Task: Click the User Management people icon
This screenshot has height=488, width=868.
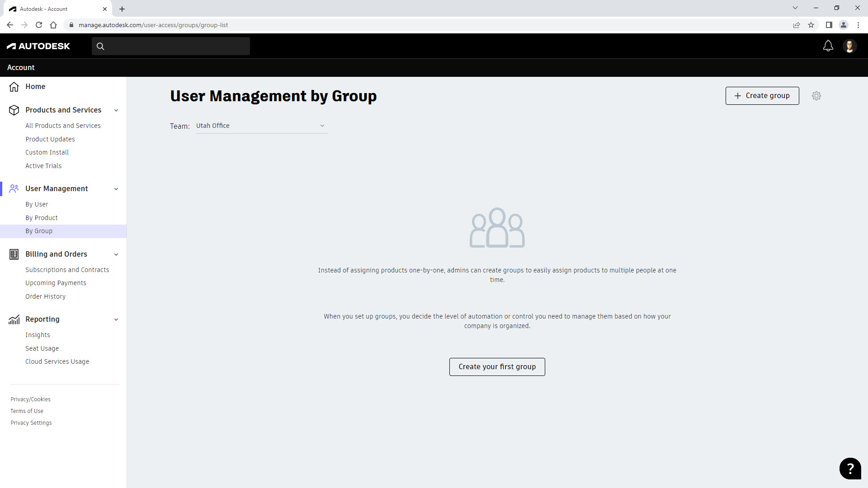Action: click(x=14, y=189)
